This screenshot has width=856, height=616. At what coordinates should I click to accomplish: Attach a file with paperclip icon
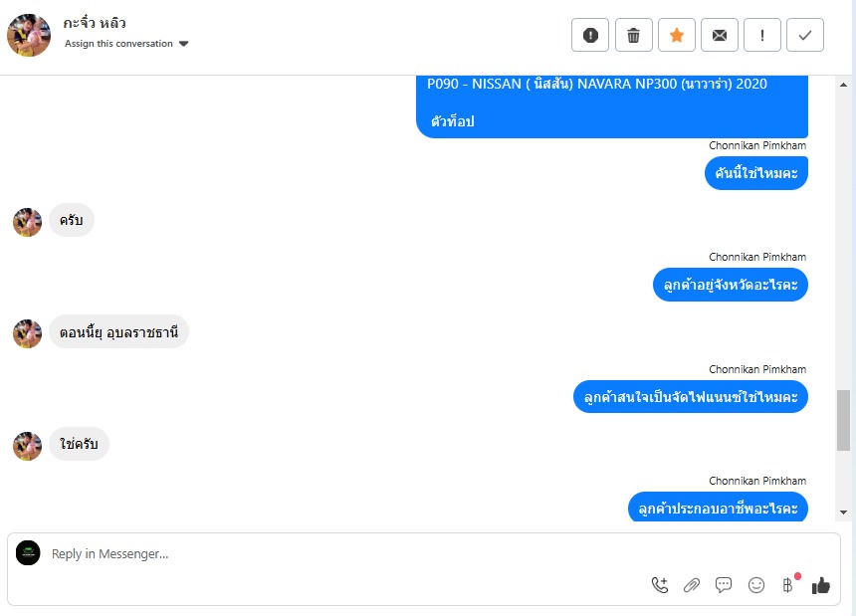coord(692,585)
